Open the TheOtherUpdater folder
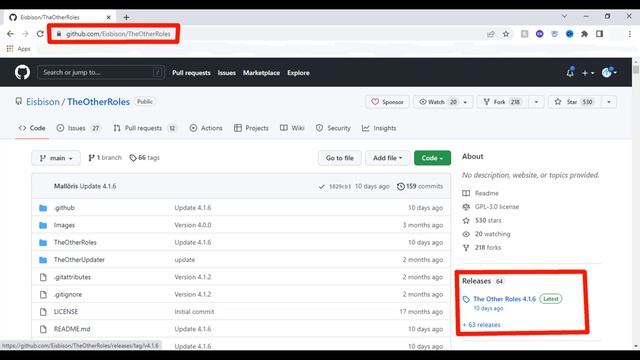Image resolution: width=640 pixels, height=360 pixels. 79,260
